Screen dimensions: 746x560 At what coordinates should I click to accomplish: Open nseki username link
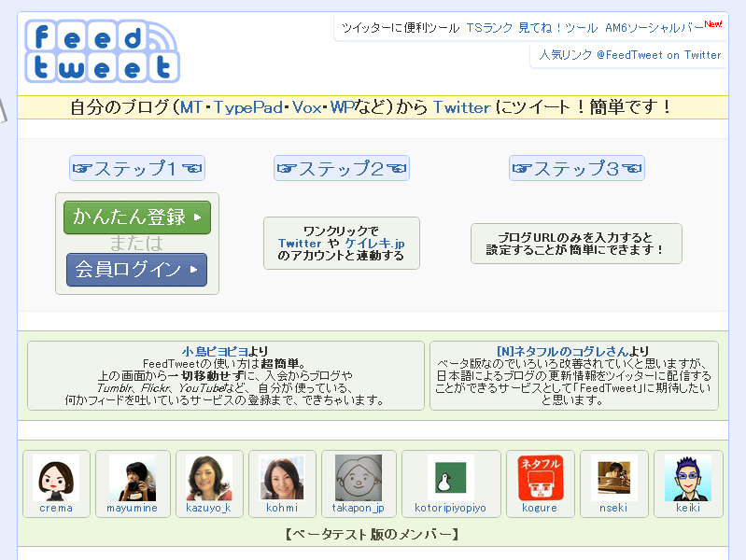[613, 508]
